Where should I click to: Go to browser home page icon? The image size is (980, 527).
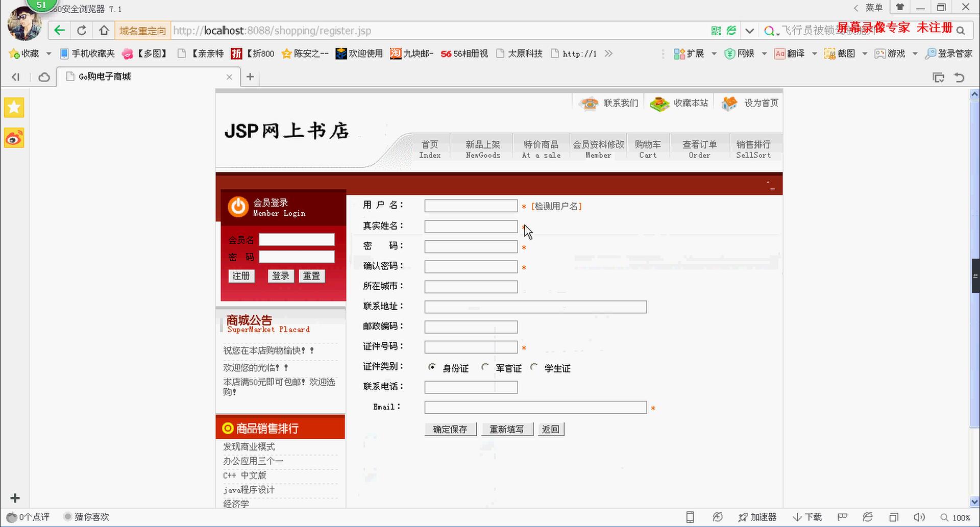pos(104,31)
